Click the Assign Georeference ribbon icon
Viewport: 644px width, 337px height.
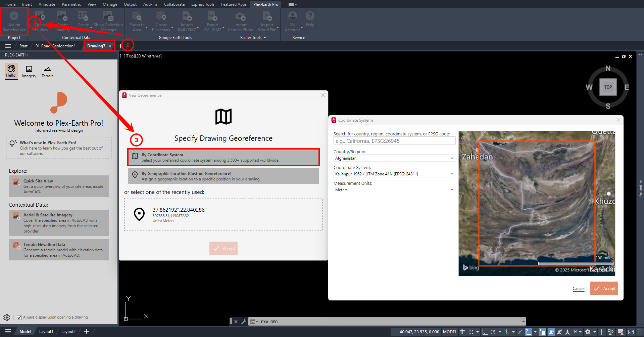click(14, 22)
